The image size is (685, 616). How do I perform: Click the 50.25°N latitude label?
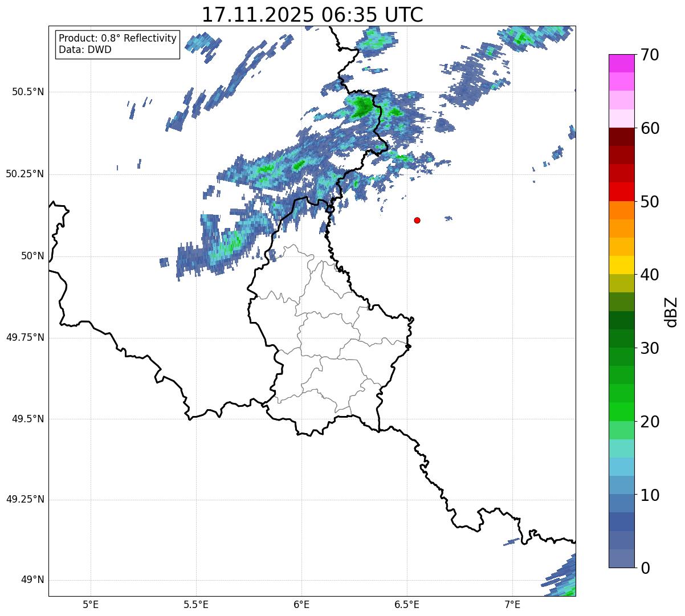pyautogui.click(x=25, y=174)
